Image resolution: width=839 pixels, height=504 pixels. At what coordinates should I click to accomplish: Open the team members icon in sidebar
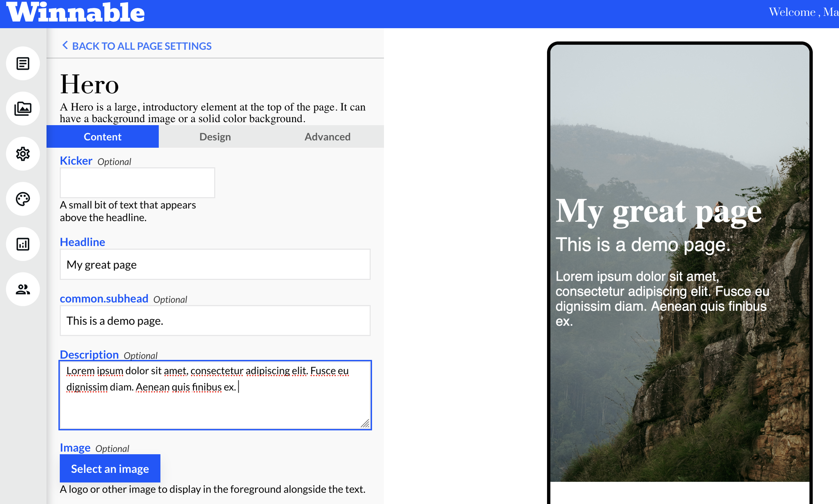[23, 289]
